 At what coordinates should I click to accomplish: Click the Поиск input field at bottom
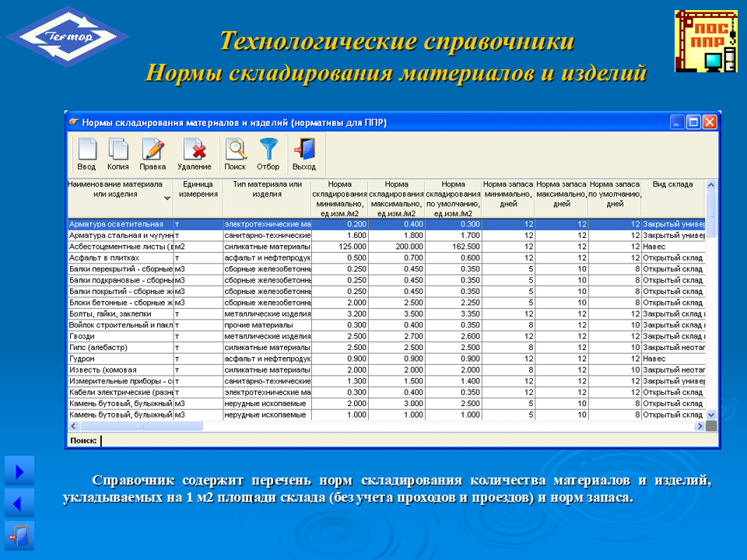408,440
